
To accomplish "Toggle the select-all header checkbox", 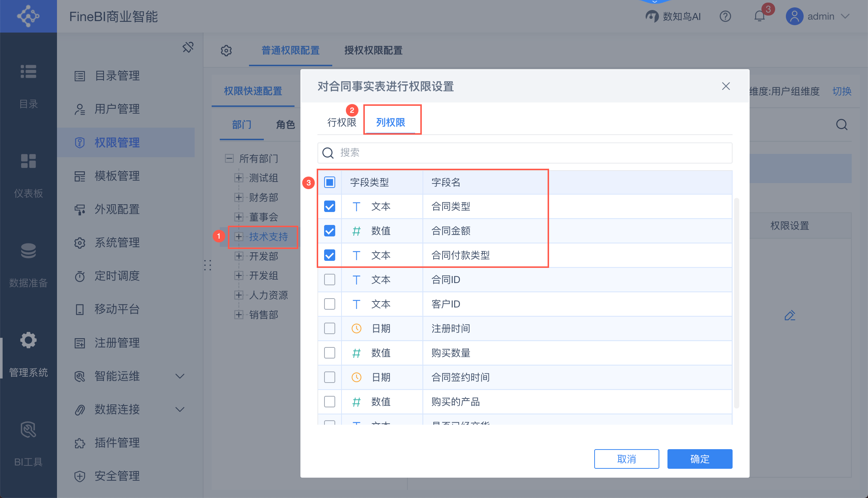I will [329, 182].
